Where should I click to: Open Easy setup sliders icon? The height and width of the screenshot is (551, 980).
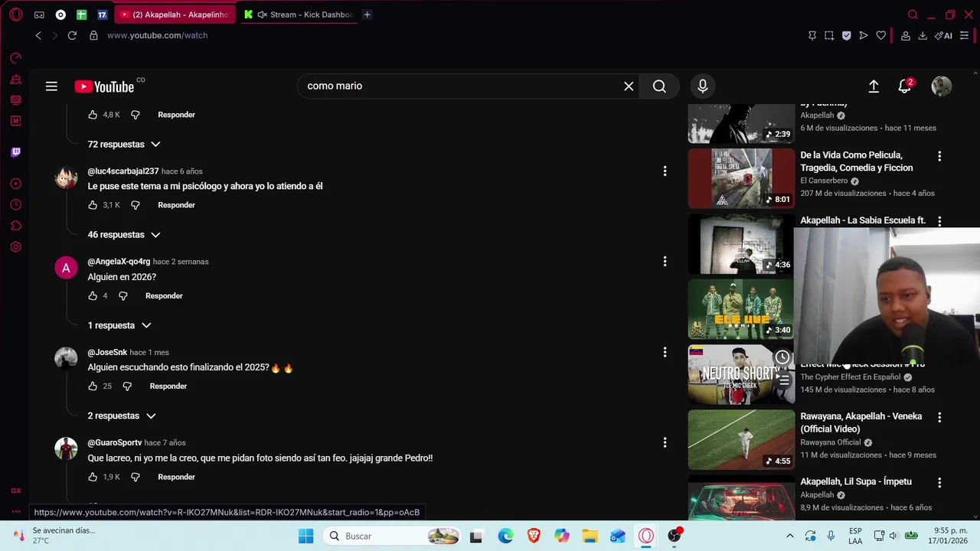pyautogui.click(x=965, y=35)
